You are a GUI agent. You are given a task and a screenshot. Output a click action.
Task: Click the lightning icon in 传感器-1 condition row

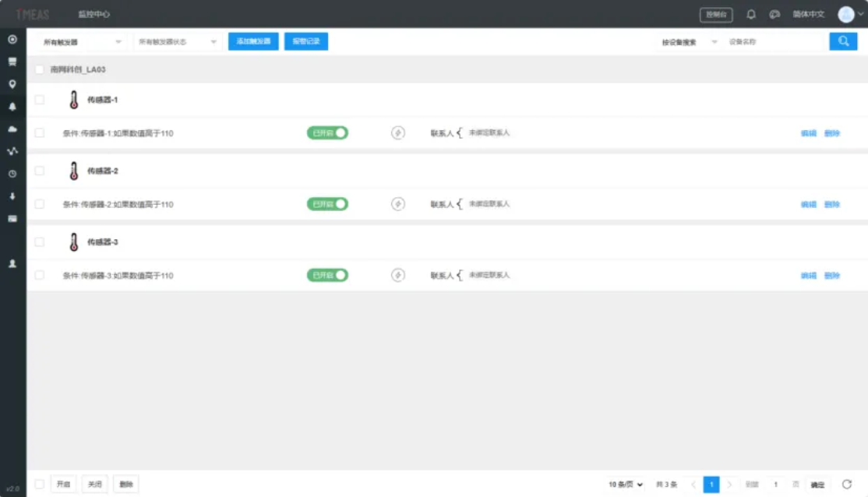click(x=398, y=133)
